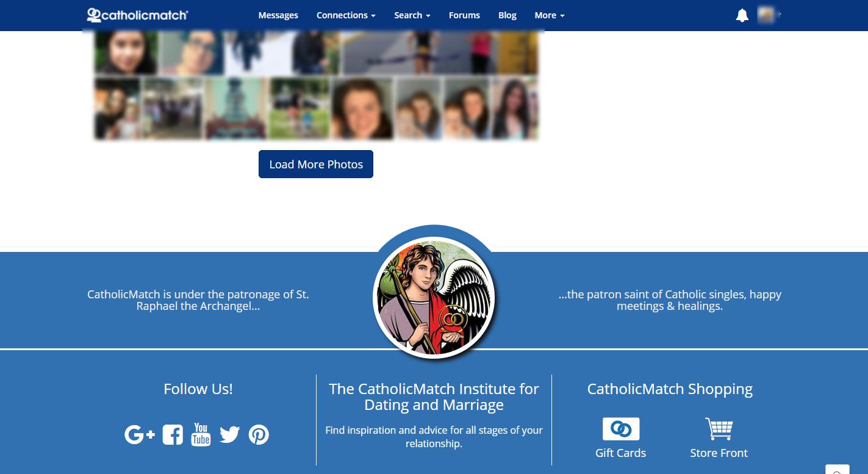Click the Store Front shopping cart icon
This screenshot has width=868, height=474.
click(x=719, y=429)
